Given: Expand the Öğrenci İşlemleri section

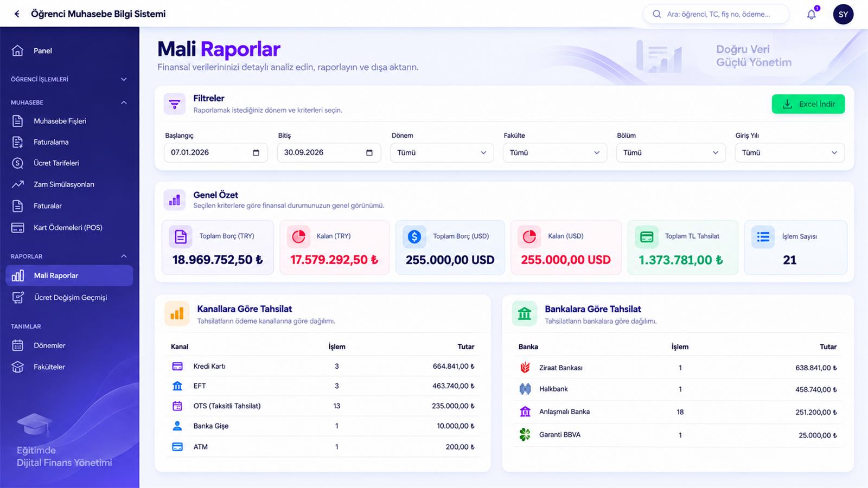Looking at the screenshot, I should coord(69,79).
